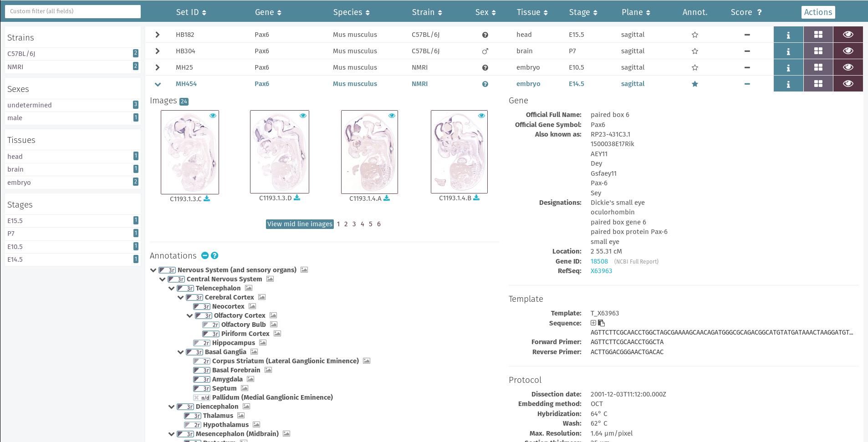Open info for set HB304
The image size is (868, 442).
click(788, 51)
